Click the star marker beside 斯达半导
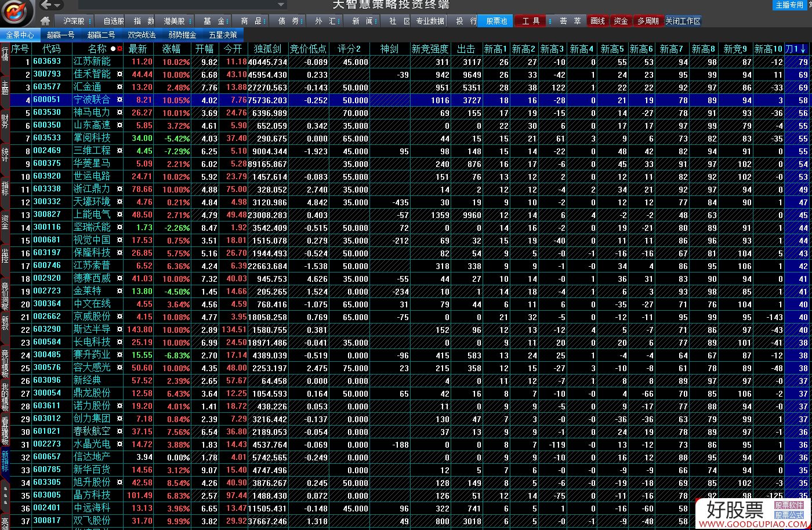This screenshot has height=530, width=812. 119,329
